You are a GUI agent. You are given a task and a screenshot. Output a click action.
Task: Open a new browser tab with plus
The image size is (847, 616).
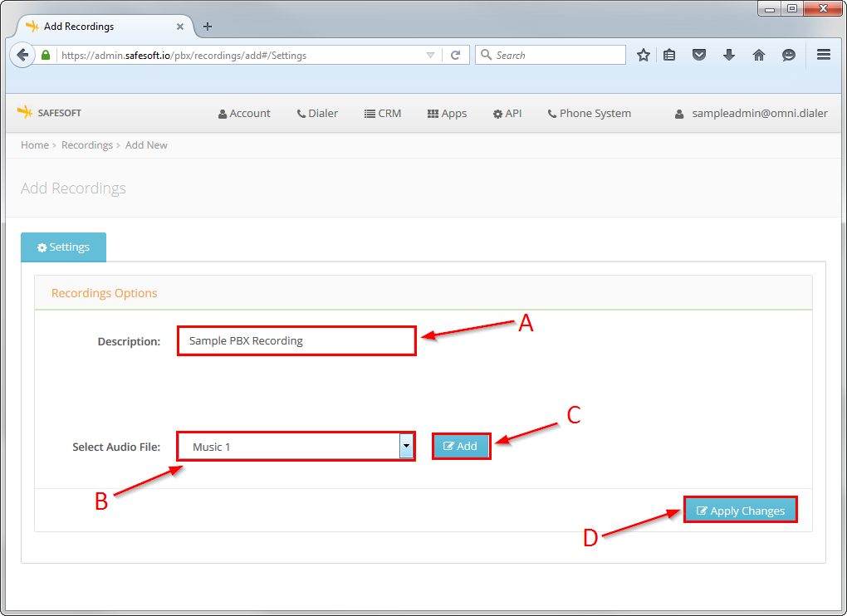pyautogui.click(x=208, y=27)
